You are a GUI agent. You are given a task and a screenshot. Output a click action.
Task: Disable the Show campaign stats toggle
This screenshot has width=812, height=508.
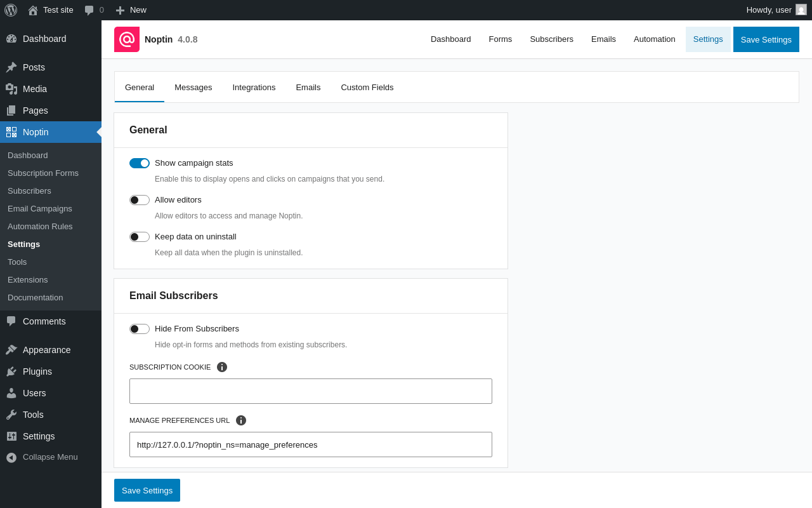140,163
